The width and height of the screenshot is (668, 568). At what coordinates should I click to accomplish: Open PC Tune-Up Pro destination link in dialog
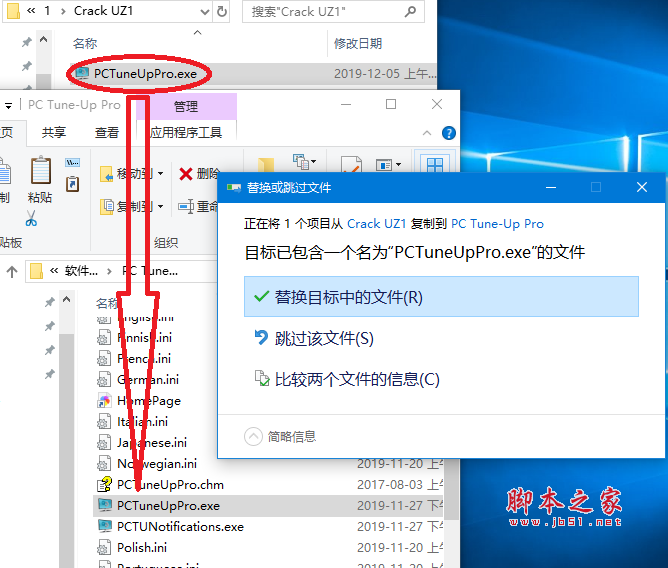click(497, 224)
